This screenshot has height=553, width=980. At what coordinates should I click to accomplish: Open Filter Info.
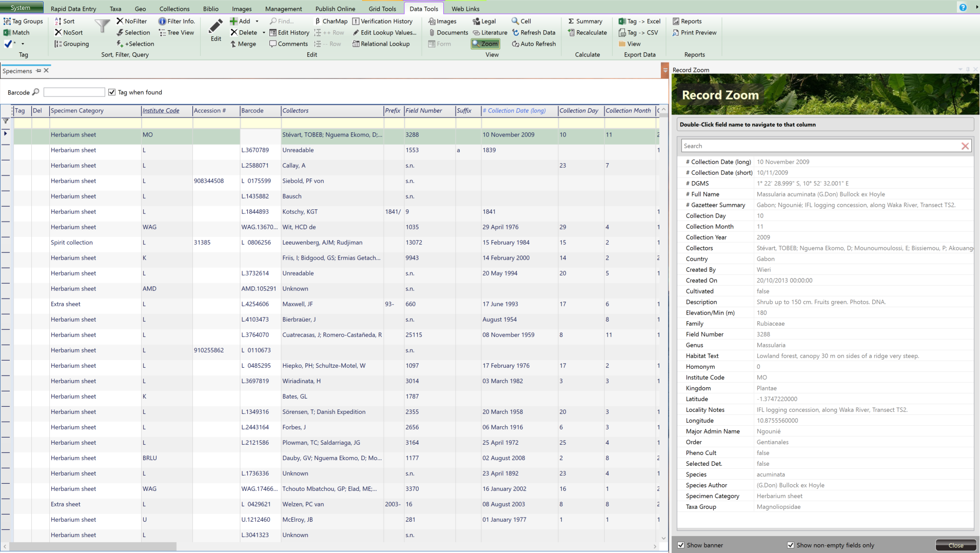177,21
